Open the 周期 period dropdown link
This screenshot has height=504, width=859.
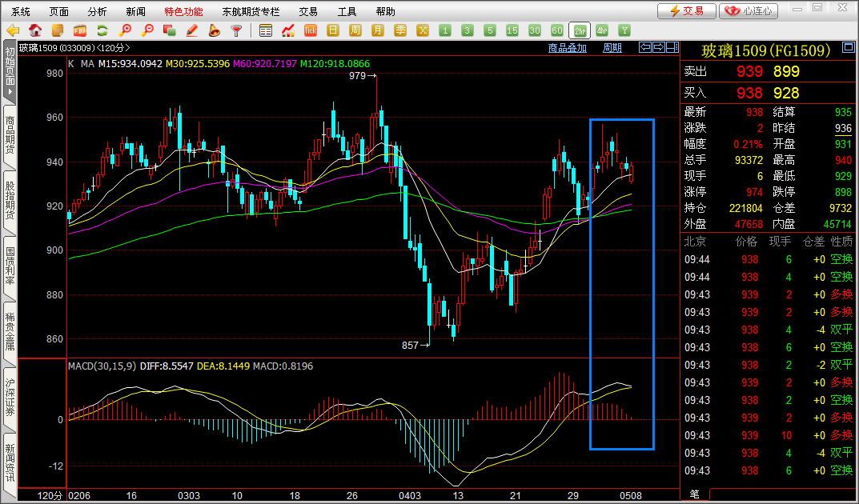coord(612,48)
